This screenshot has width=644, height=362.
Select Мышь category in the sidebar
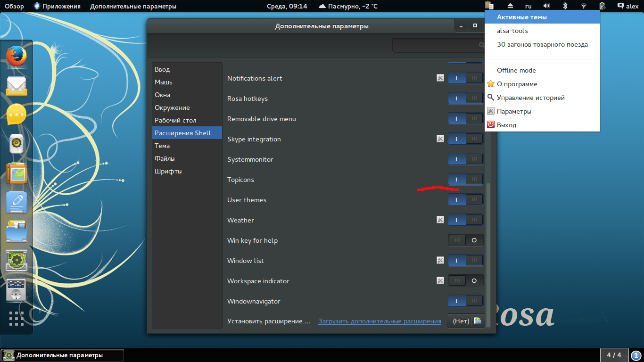[187, 82]
